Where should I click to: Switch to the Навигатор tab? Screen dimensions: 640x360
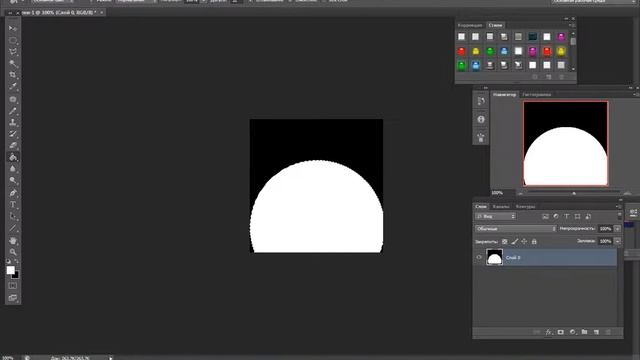504,95
